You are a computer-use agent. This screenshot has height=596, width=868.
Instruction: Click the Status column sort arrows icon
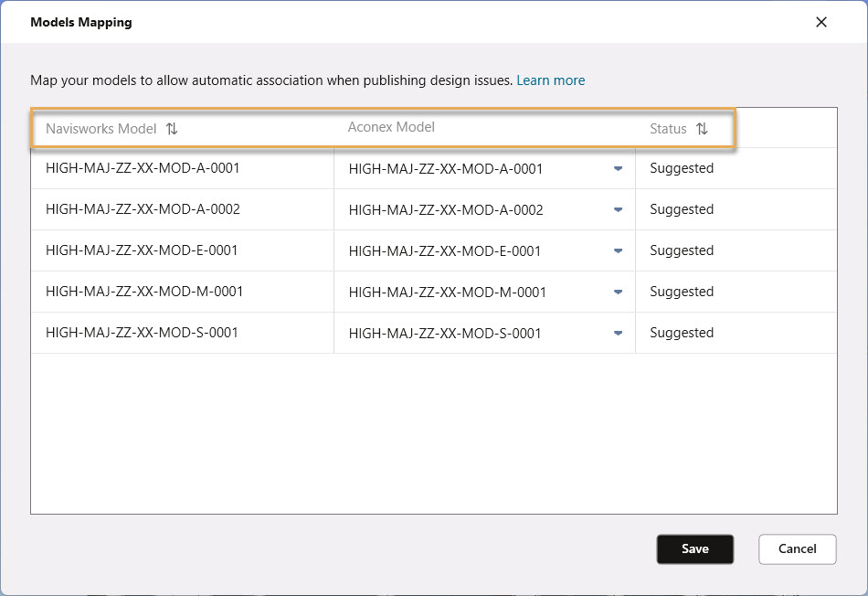[702, 129]
